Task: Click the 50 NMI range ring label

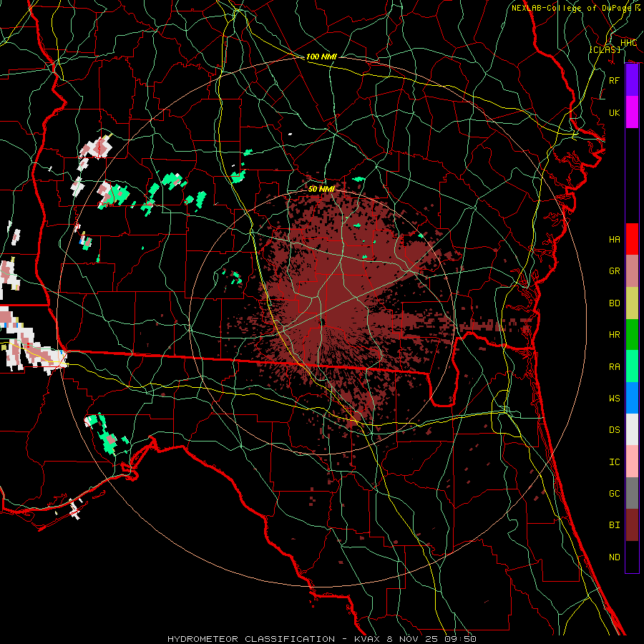Action: point(321,189)
